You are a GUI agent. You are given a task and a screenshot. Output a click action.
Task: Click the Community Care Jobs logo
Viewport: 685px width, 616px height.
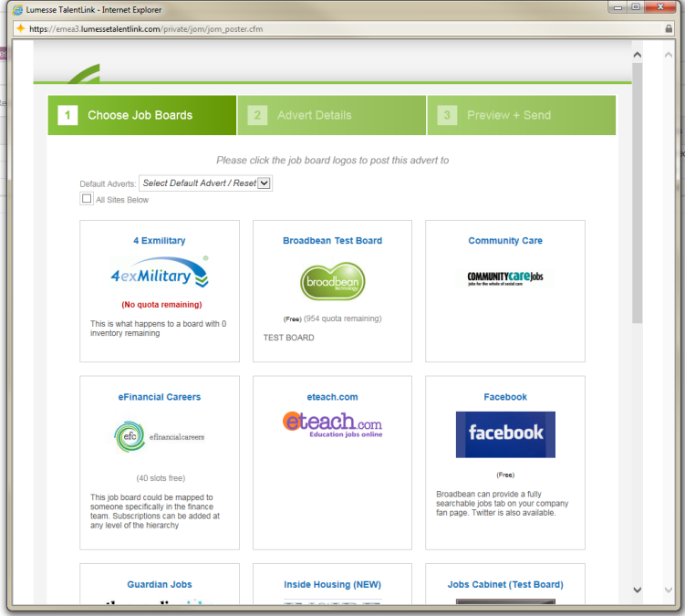point(505,277)
